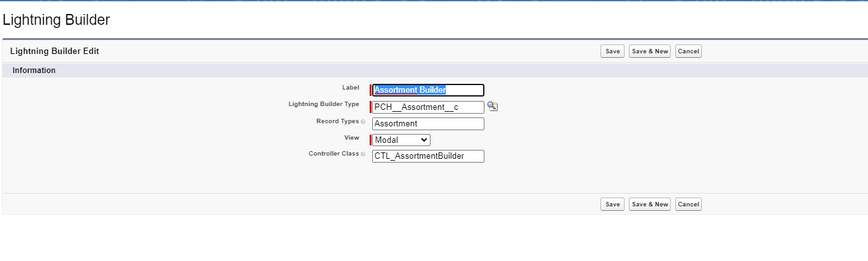Click the Lightning Builder Edit heading
The width and height of the screenshot is (868, 261).
(x=55, y=51)
